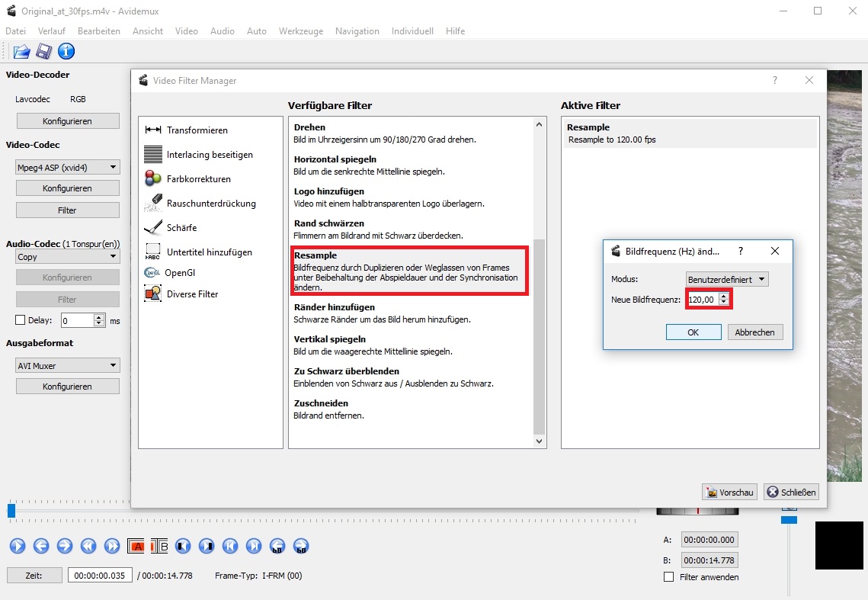The image size is (868, 600).
Task: Click the save video floppy icon
Action: tap(44, 52)
